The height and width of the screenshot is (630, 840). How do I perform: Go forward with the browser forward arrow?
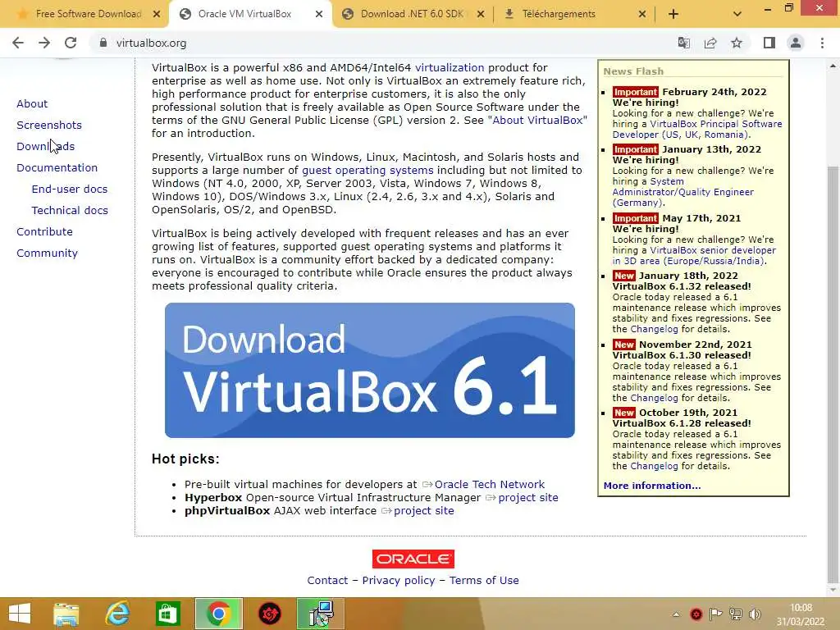[44, 43]
